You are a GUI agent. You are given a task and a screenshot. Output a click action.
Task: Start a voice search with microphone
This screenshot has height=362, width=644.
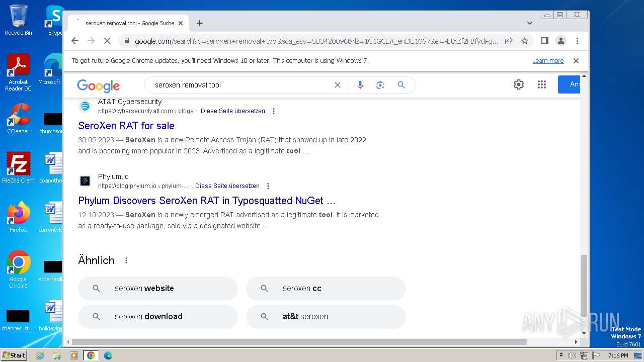(x=360, y=85)
